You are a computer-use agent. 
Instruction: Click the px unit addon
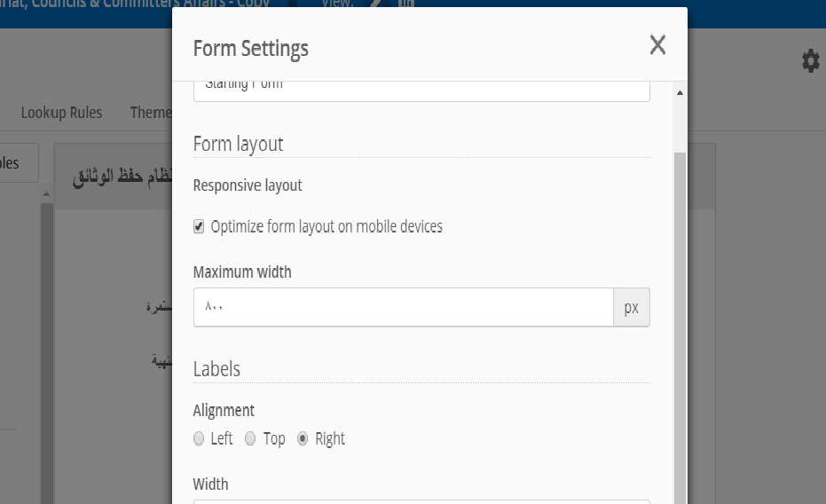pyautogui.click(x=631, y=307)
